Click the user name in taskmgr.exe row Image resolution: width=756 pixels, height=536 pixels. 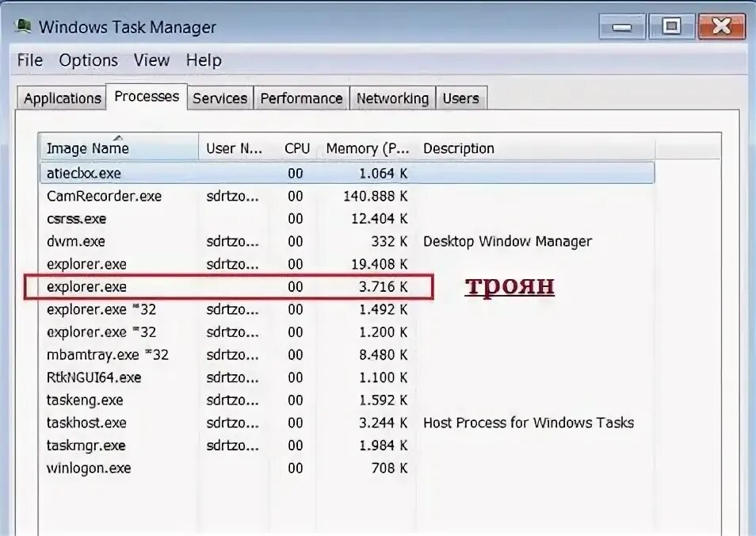point(232,446)
